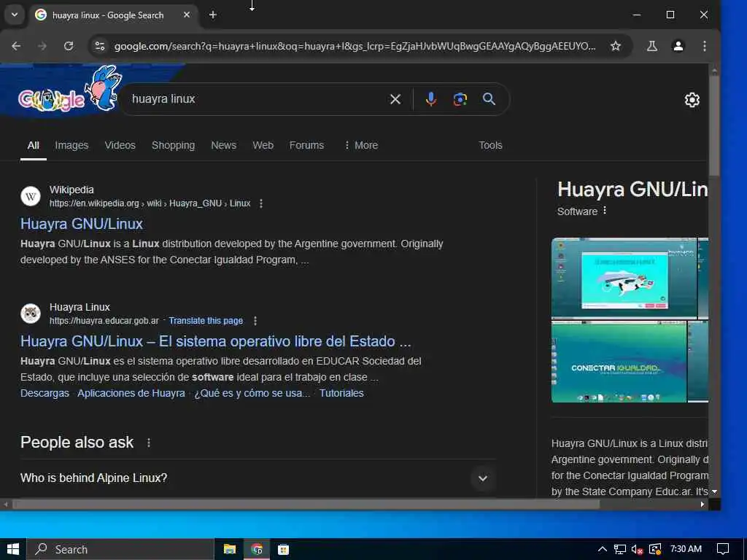This screenshot has width=747, height=560.
Task: Open the ¿Qué es y cómo se usa sitelink
Action: point(252,393)
